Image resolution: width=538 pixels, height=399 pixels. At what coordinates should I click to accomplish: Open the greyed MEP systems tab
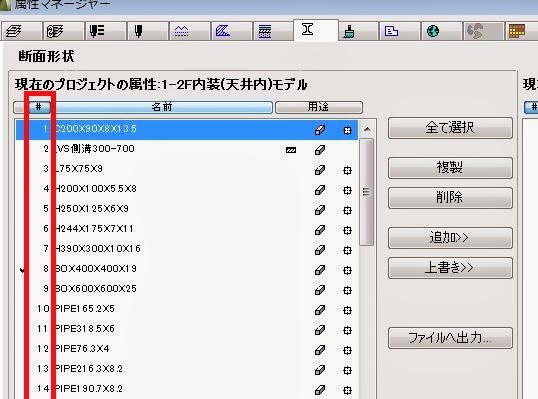(x=484, y=31)
